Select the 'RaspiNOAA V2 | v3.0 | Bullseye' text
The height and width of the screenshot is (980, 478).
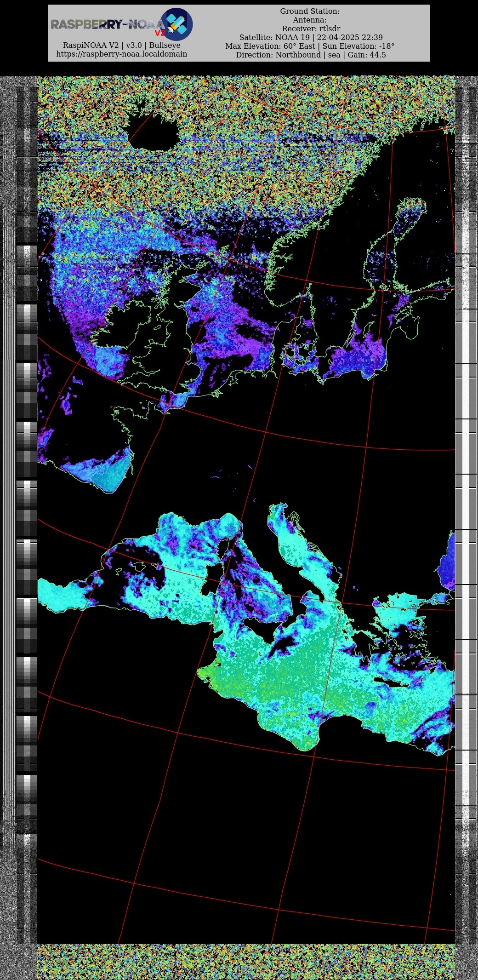[x=122, y=45]
